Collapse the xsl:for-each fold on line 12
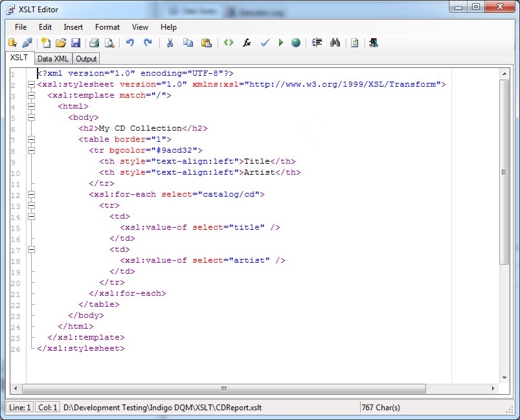This screenshot has width=520, height=420. coord(31,194)
